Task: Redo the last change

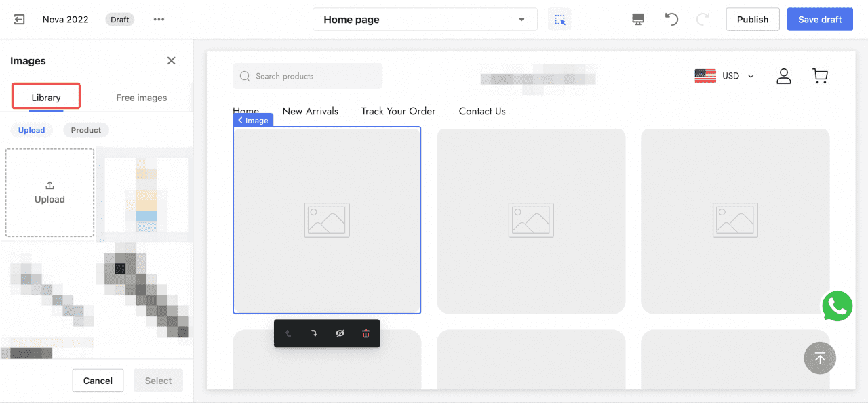Action: (x=703, y=19)
